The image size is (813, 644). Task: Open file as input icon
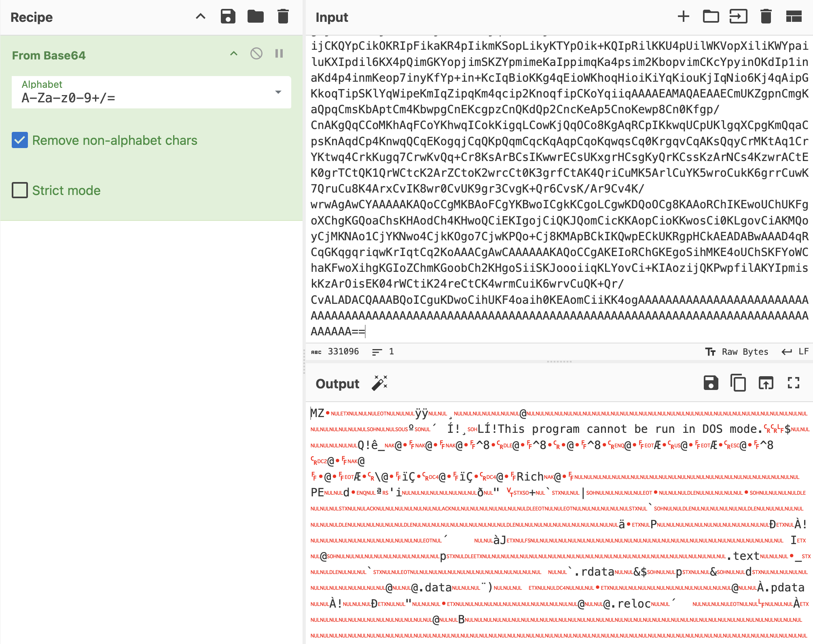[711, 17]
